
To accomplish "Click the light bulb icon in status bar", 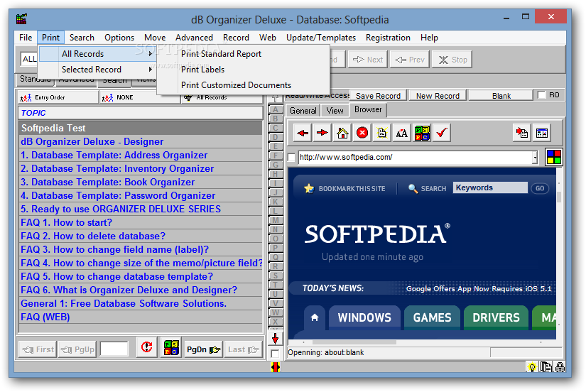I will 532,367.
